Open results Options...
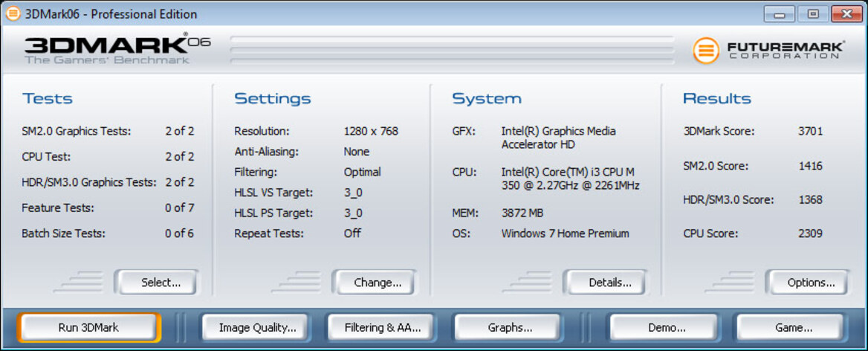Image resolution: width=868 pixels, height=351 pixels. tap(807, 283)
